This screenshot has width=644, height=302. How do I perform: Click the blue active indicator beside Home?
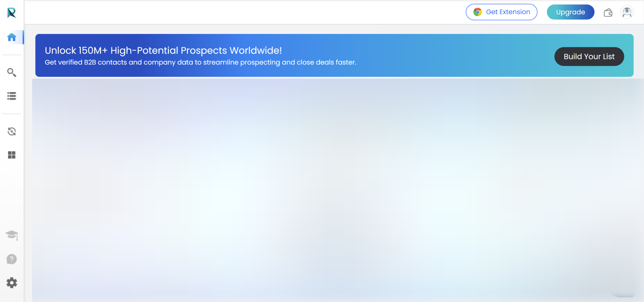click(x=23, y=37)
